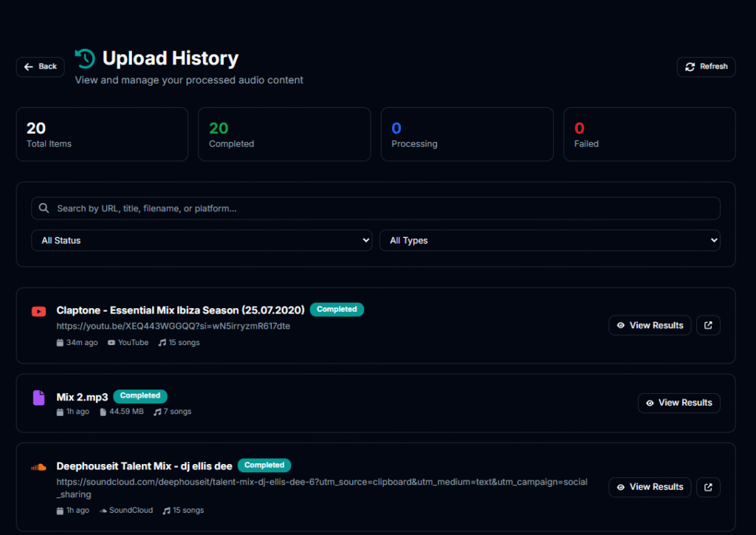Select the Failed count stat card
The width and height of the screenshot is (756, 535).
[649, 134]
